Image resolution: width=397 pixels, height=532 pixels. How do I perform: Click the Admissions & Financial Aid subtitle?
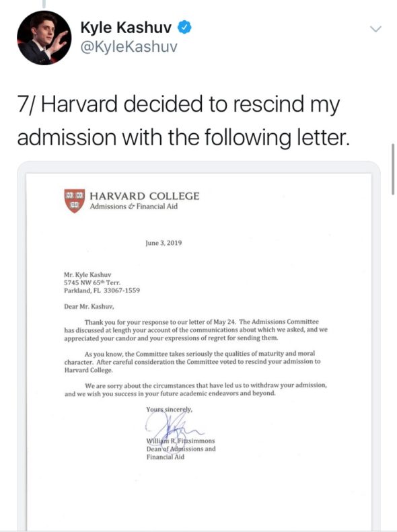click(x=134, y=206)
